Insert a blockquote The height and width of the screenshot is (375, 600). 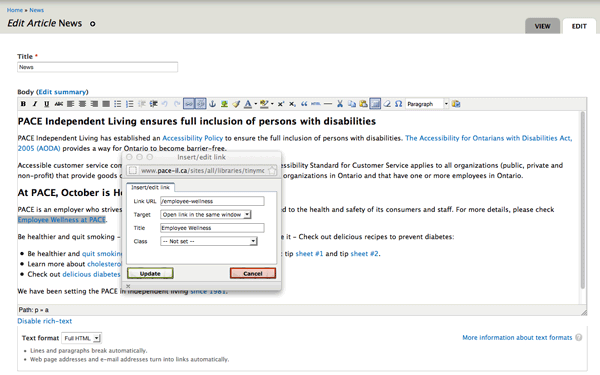click(304, 104)
